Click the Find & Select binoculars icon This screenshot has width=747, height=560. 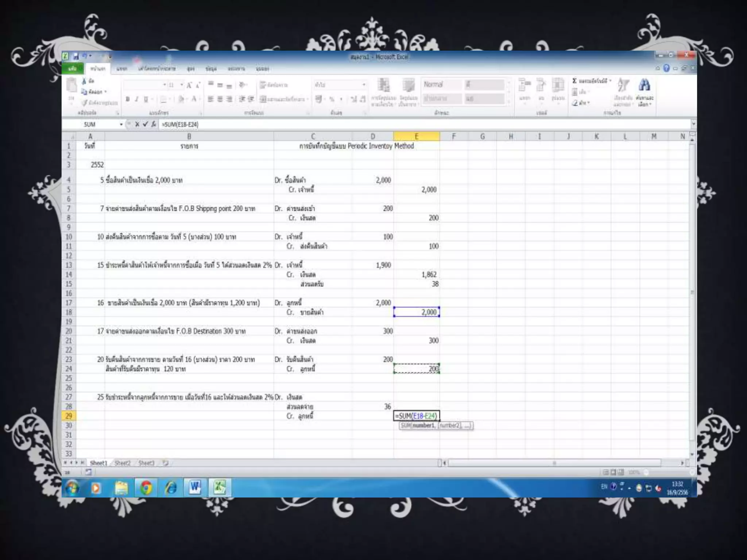644,86
